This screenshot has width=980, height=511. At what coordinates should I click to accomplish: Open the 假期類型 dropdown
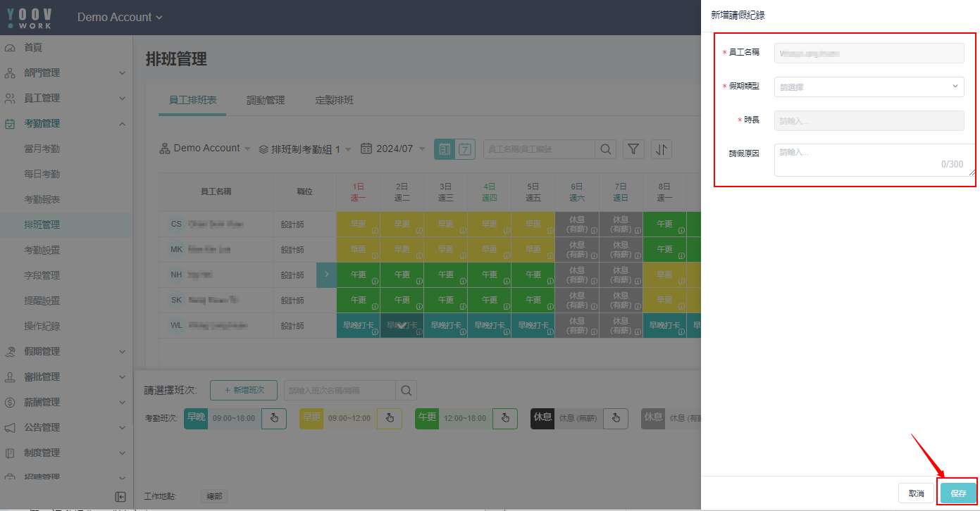[869, 87]
